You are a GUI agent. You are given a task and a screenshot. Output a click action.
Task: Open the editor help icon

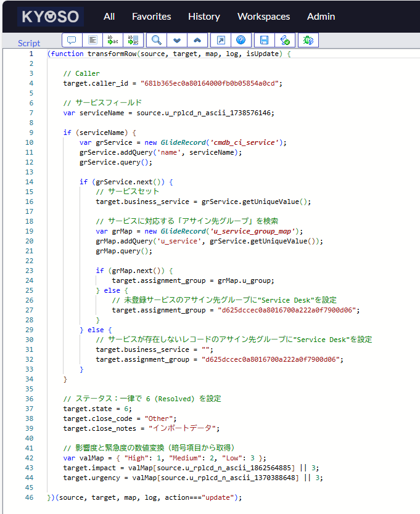[241, 40]
